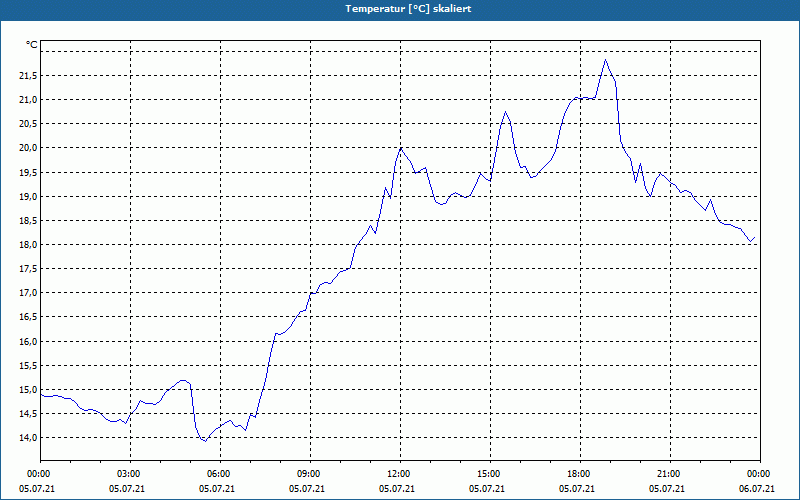
Task: Select the 06:00 x-axis time label
Action: click(217, 474)
